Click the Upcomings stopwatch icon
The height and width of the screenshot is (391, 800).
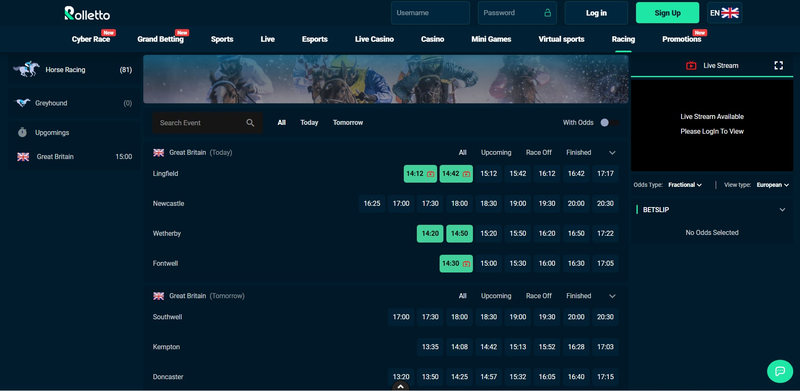(x=22, y=132)
